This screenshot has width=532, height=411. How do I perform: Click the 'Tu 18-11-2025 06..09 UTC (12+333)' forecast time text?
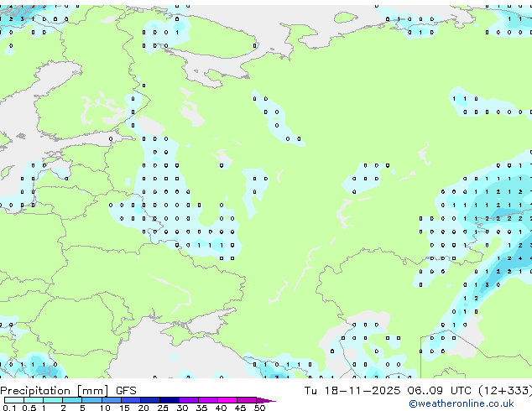coord(418,391)
